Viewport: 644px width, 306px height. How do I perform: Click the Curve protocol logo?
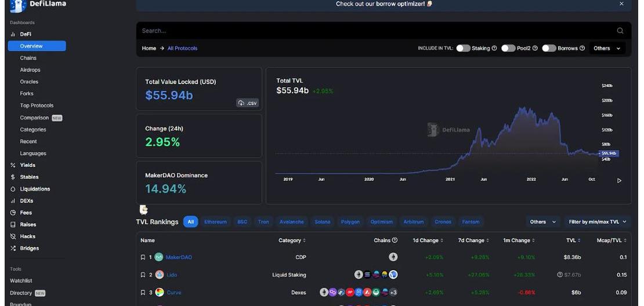click(159, 293)
